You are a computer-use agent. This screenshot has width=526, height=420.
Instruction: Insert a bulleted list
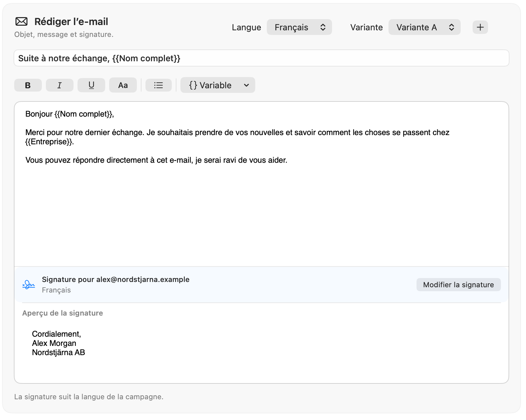[x=159, y=85]
